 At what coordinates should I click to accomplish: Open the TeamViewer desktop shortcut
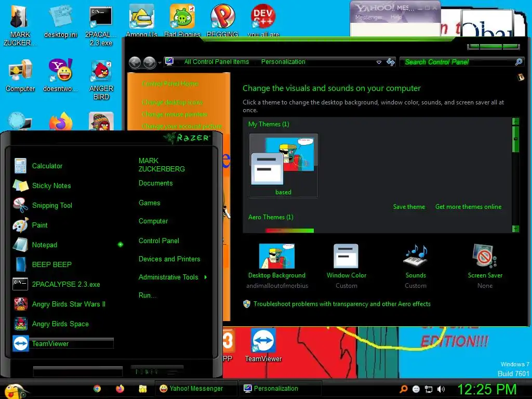[x=263, y=345]
